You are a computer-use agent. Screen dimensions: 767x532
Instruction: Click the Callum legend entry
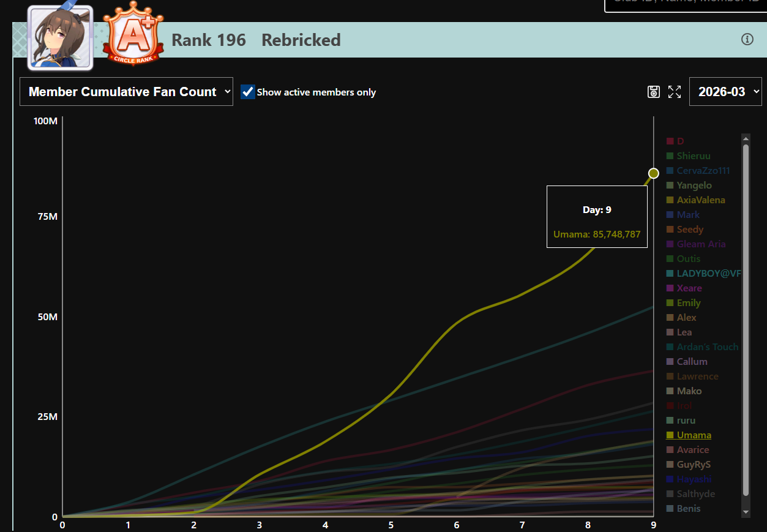pos(687,362)
